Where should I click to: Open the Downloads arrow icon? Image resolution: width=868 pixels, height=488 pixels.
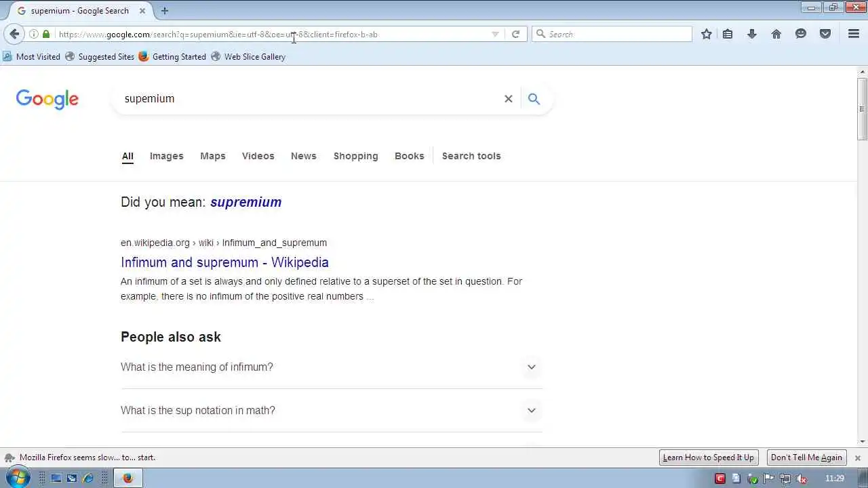(752, 34)
